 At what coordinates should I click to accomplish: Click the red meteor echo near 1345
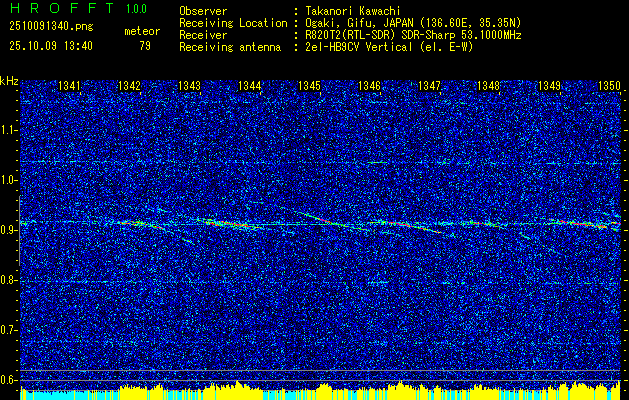tap(323, 219)
